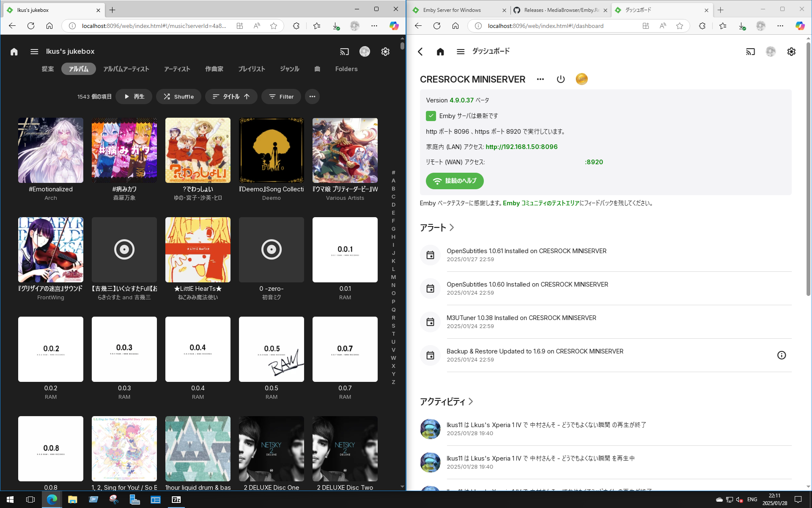Open the LAN address http://192.168.1.50:8096 link

(521, 147)
